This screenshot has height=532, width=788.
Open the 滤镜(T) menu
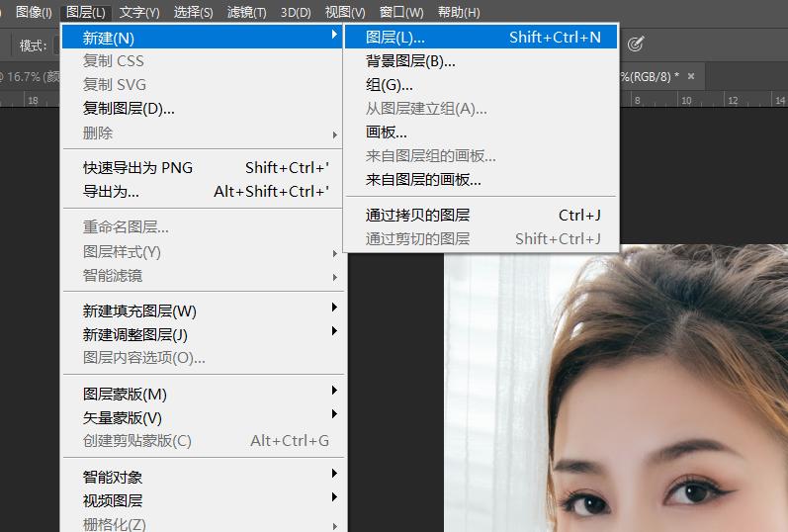pos(247,12)
